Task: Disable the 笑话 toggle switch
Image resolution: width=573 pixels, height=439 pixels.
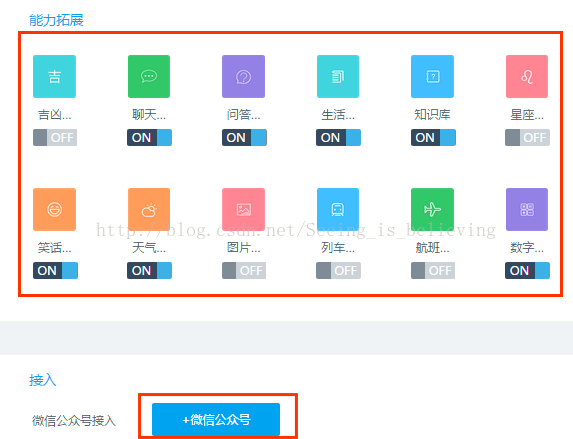Action: (x=55, y=270)
